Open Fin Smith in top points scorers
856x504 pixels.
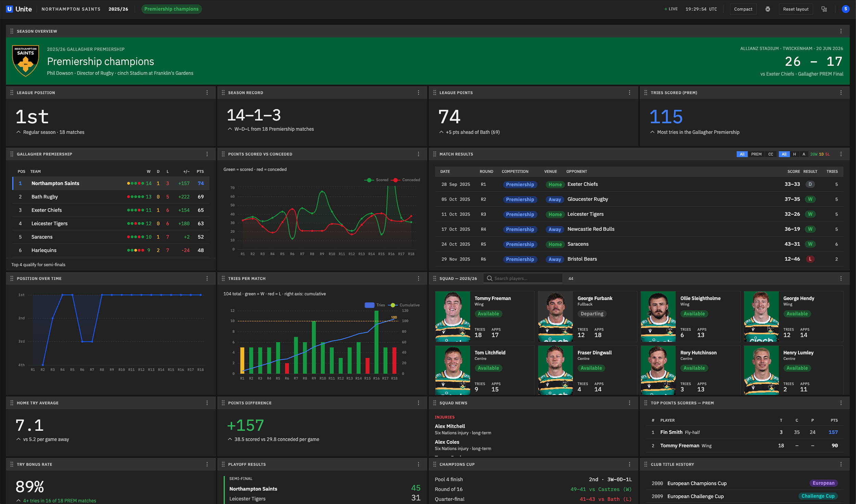tap(745, 432)
